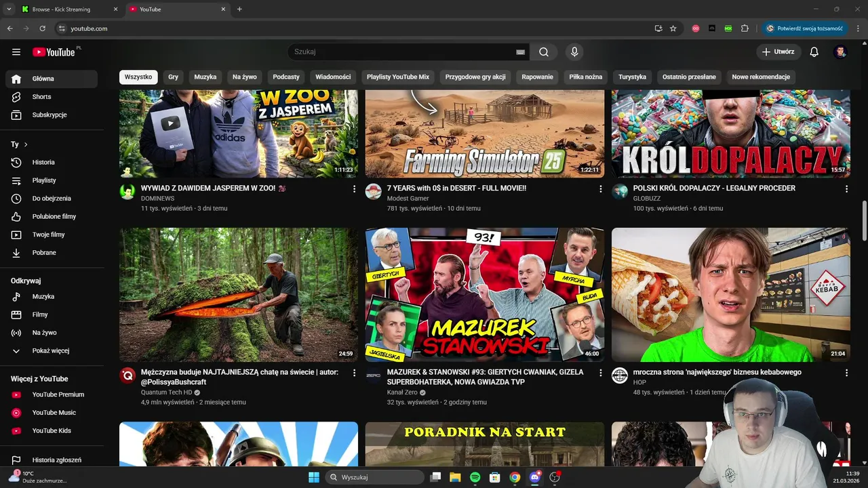The height and width of the screenshot is (488, 868).
Task: Open options menu for Polski Król Dopalaczy video
Action: point(846,189)
